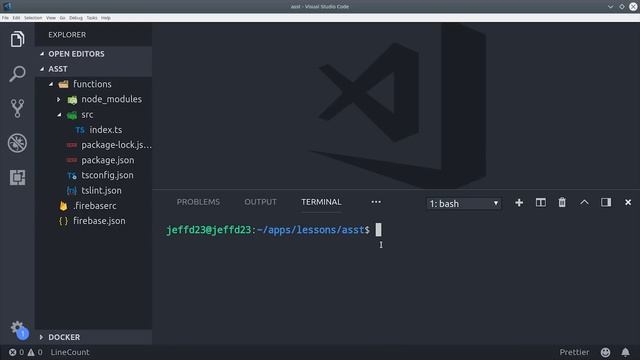This screenshot has width=640, height=360.
Task: Focus the terminal input at the prompt
Action: click(378, 230)
